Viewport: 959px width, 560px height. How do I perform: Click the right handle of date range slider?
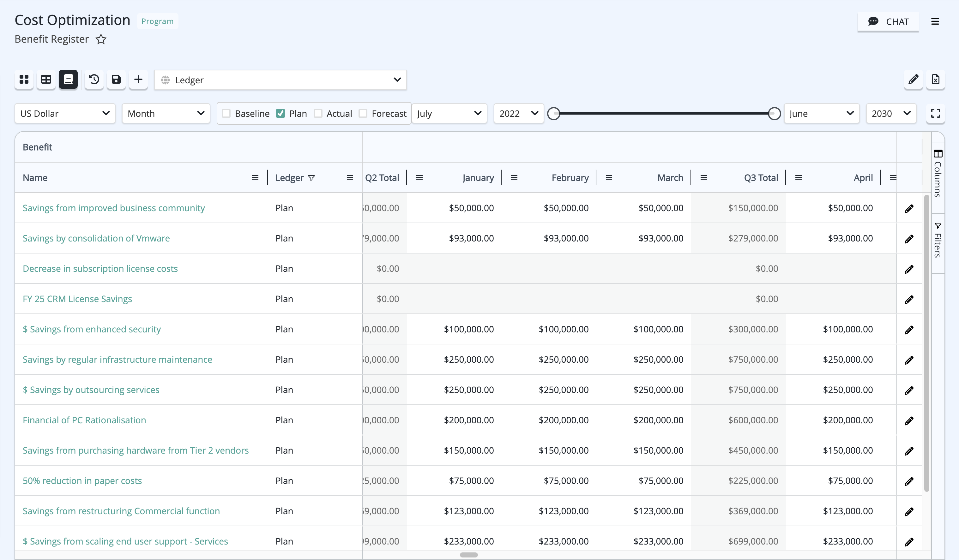774,113
